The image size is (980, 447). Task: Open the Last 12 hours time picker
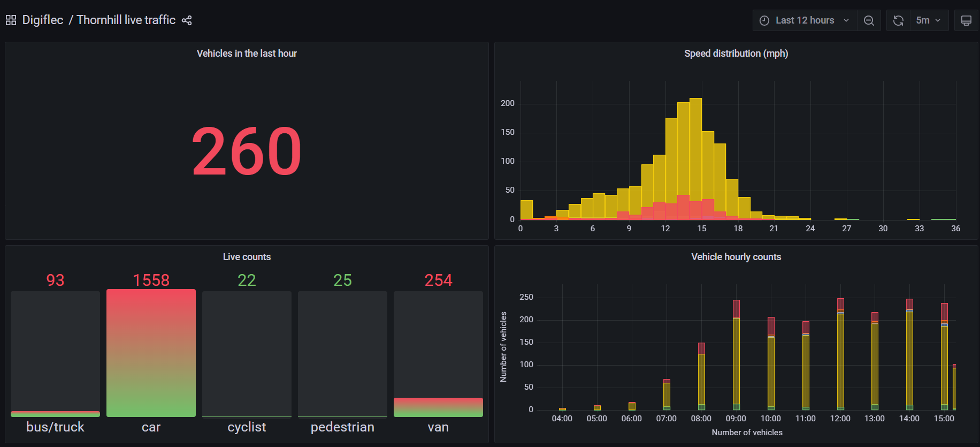tap(805, 20)
